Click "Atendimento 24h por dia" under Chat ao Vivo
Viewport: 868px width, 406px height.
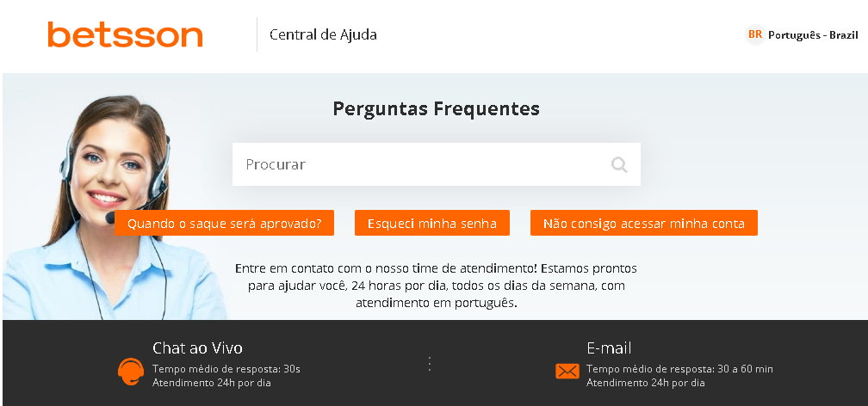[x=211, y=383]
